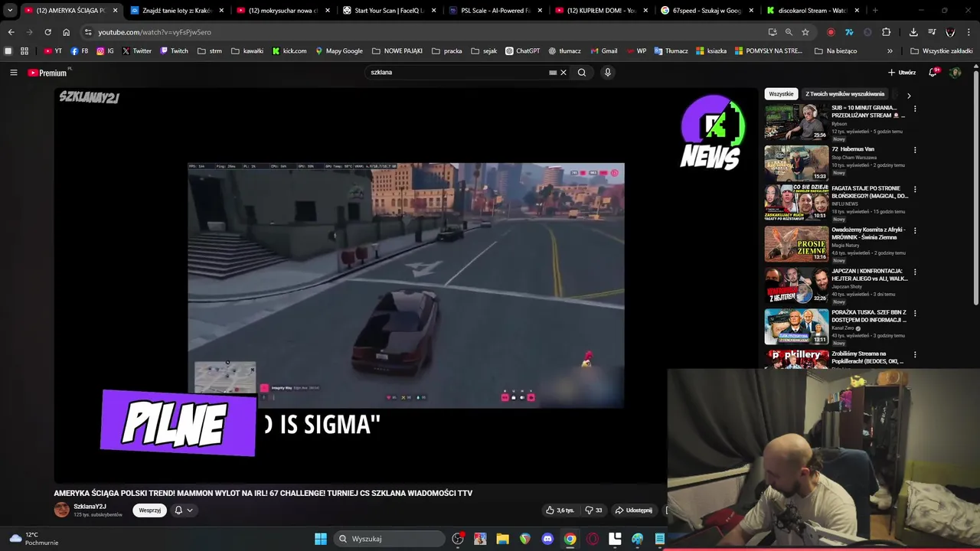Open the Wszystkie zakładki folder
The width and height of the screenshot is (980, 551).
point(941,51)
